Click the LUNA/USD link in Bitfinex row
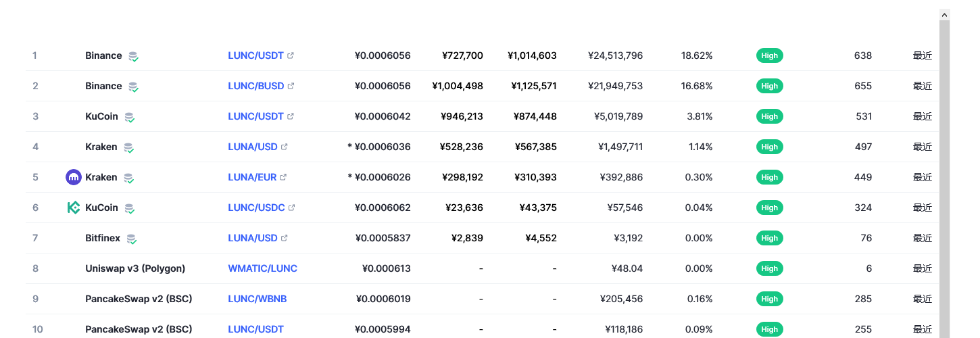The width and height of the screenshot is (980, 338). point(253,238)
